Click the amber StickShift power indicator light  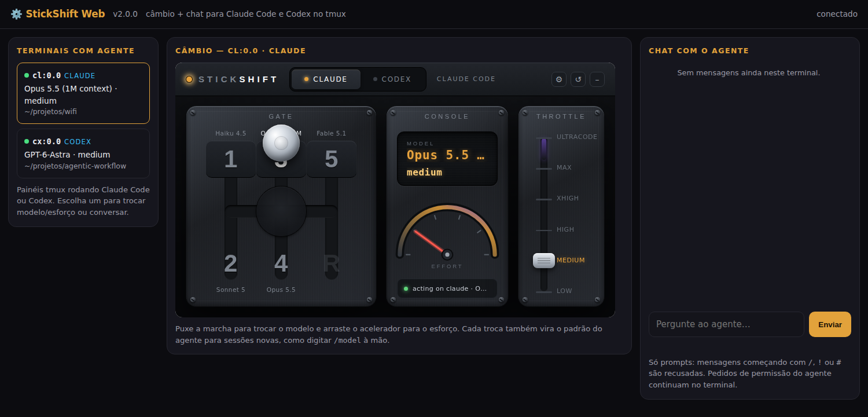[189, 79]
